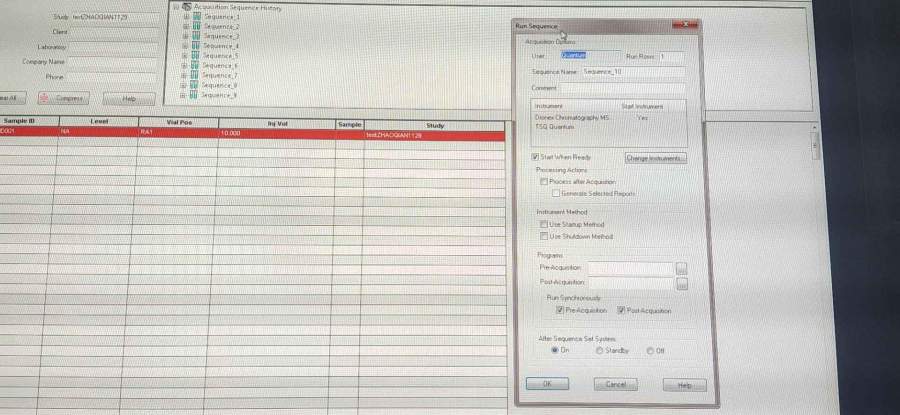Collapse the Acquisition Sequence History root node
Image resolution: width=900 pixels, height=415 pixels.
coord(177,7)
